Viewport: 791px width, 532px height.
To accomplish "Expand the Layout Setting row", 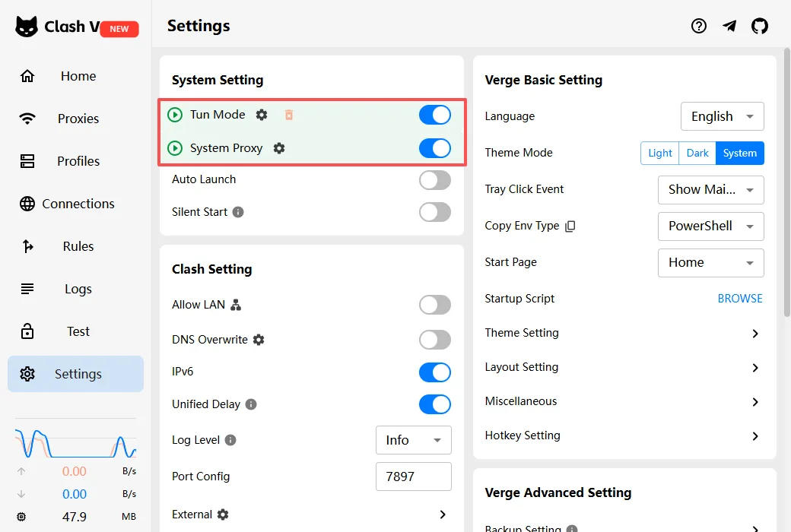I will pos(624,368).
